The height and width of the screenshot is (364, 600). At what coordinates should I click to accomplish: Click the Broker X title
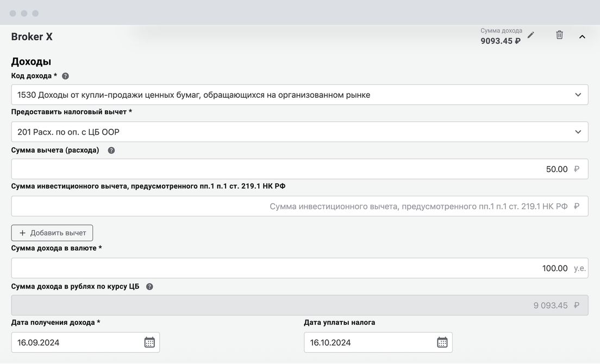tap(32, 37)
